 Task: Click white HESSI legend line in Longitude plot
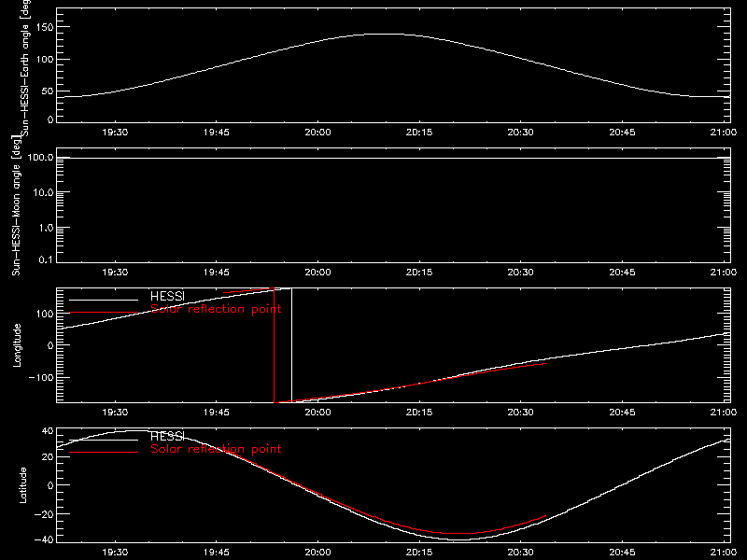click(104, 300)
